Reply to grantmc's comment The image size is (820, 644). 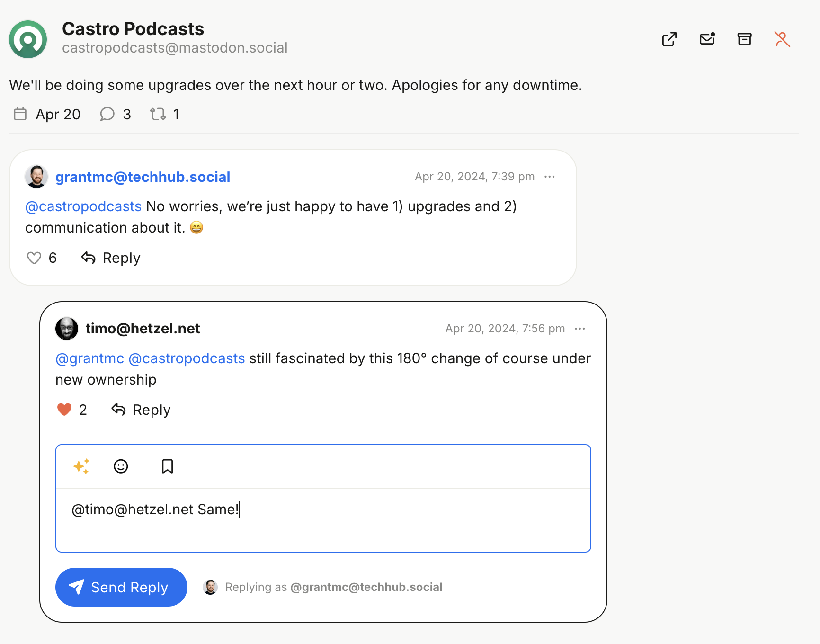coord(111,258)
